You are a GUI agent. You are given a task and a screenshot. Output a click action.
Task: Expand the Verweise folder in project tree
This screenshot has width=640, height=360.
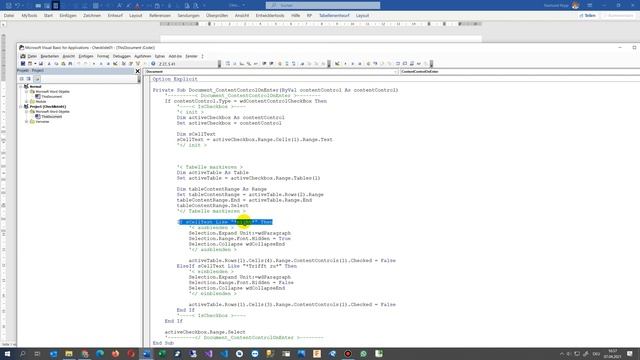[27, 122]
